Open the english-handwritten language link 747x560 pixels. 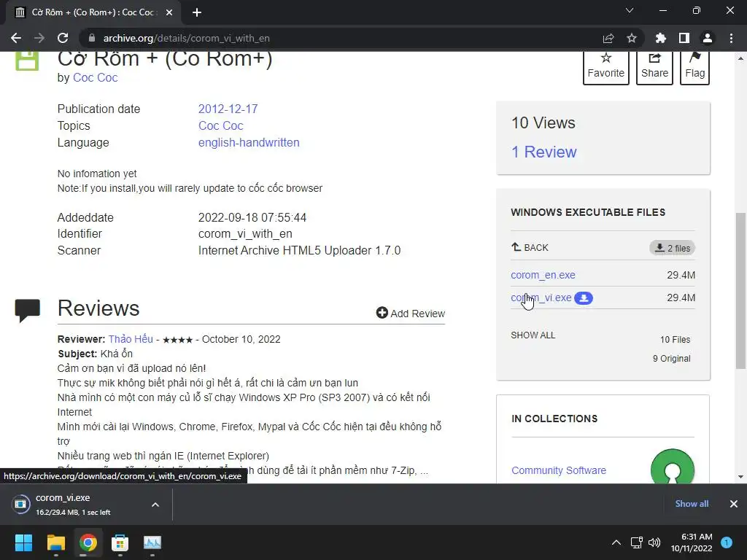pos(249,142)
